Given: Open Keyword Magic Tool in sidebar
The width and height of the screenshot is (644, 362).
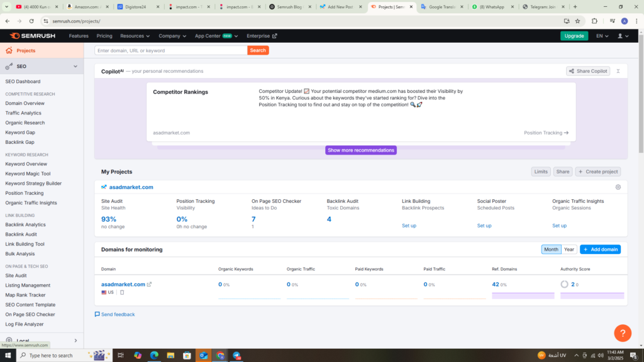Looking at the screenshot, I should tap(28, 173).
